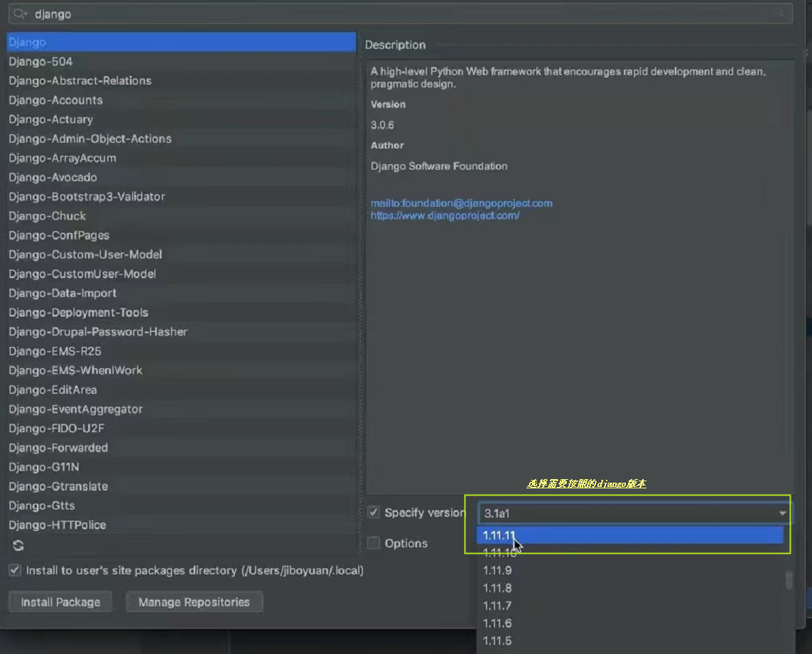Select the Django package row
This screenshot has width=812, height=654.
click(x=181, y=42)
